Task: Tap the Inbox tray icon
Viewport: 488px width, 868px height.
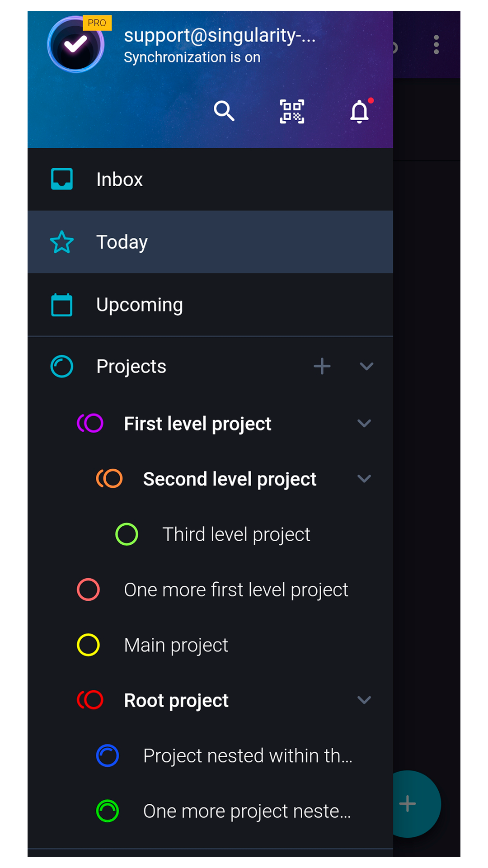Action: 62,179
